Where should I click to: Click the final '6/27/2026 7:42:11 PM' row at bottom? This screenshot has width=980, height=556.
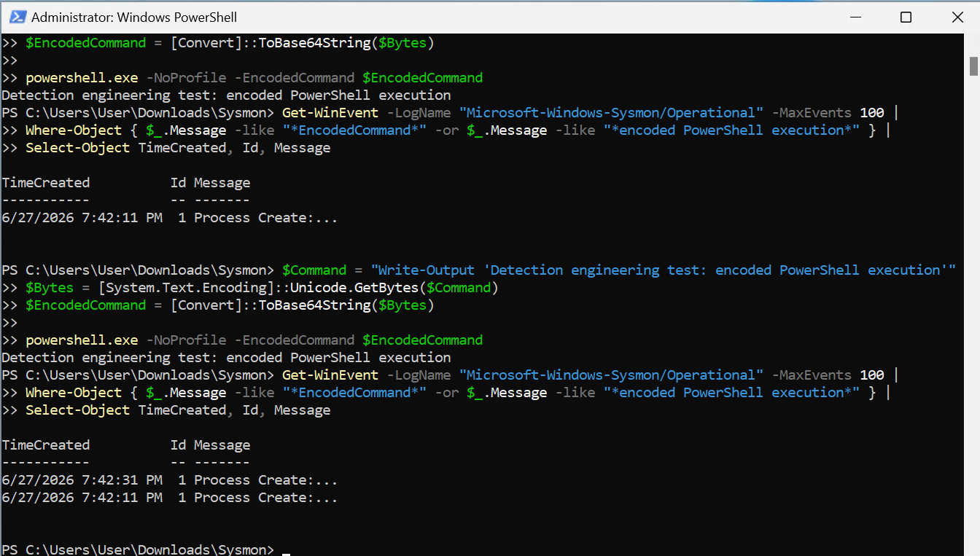coord(170,498)
